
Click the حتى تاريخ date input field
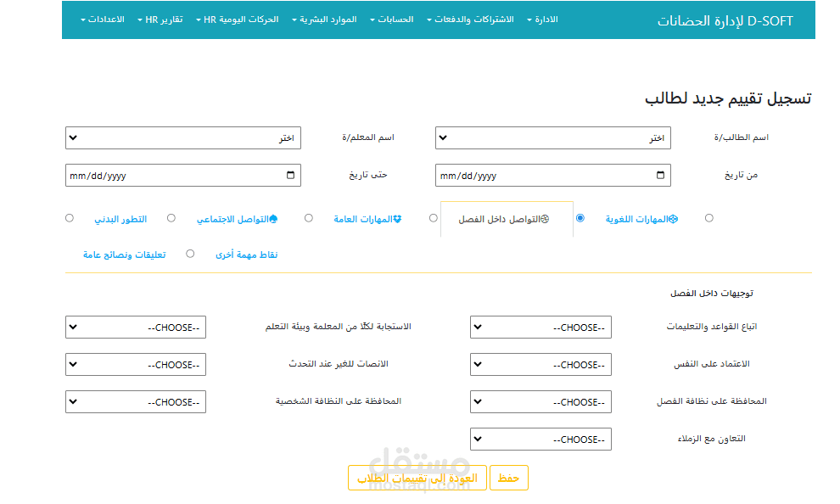183,175
